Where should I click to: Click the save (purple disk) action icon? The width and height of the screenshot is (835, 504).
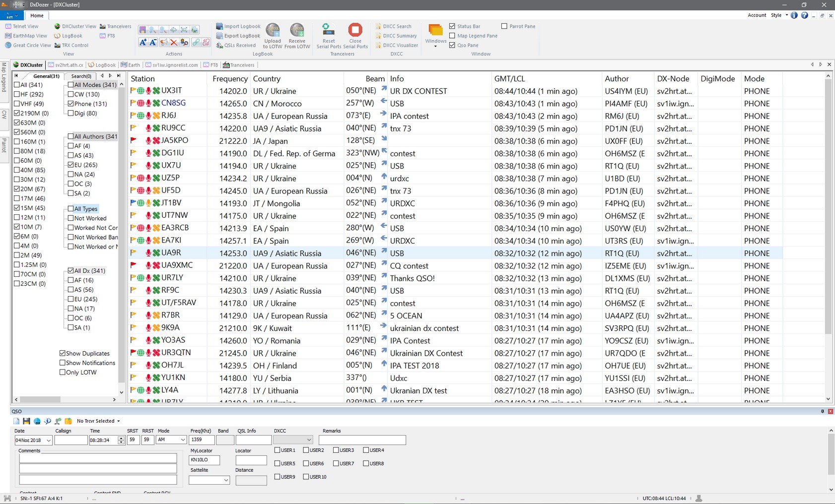(143, 30)
